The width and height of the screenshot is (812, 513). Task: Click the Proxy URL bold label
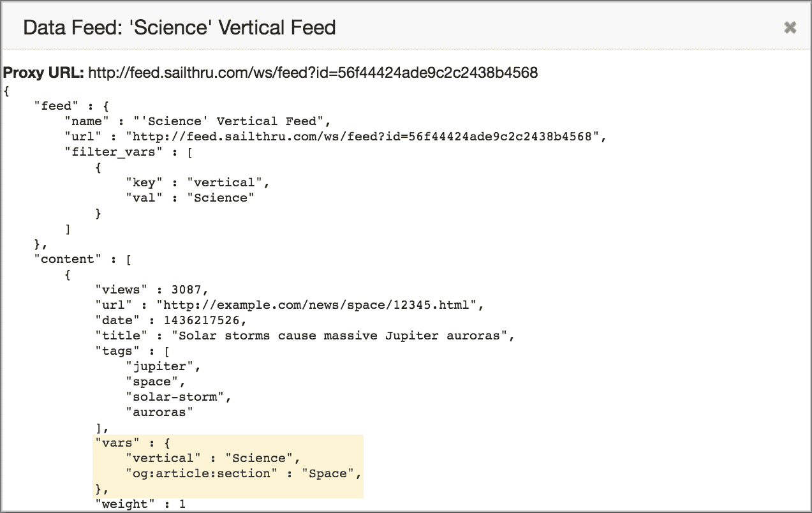point(43,73)
